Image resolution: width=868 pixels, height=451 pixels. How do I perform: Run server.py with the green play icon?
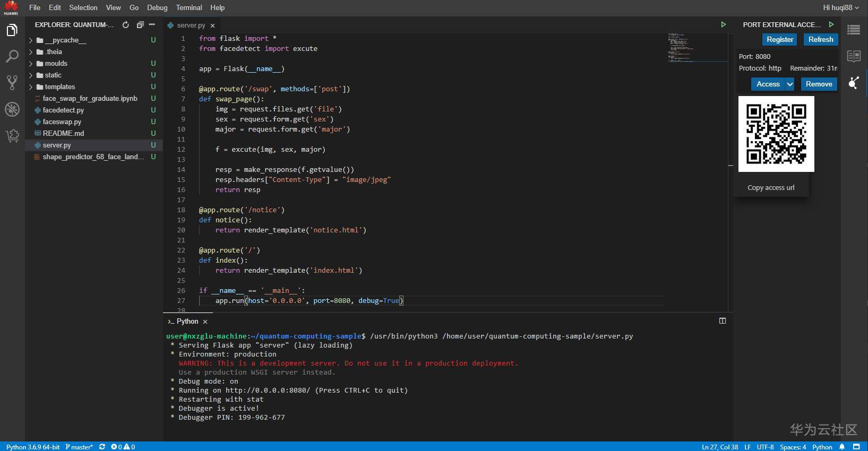(723, 24)
